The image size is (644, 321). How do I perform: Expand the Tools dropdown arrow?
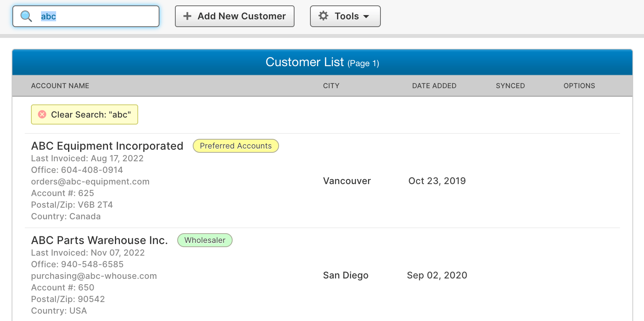tap(366, 17)
